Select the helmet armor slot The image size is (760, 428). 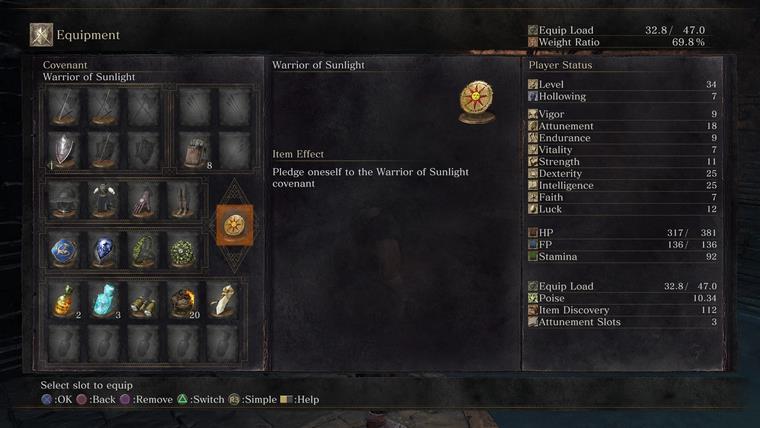[64, 200]
